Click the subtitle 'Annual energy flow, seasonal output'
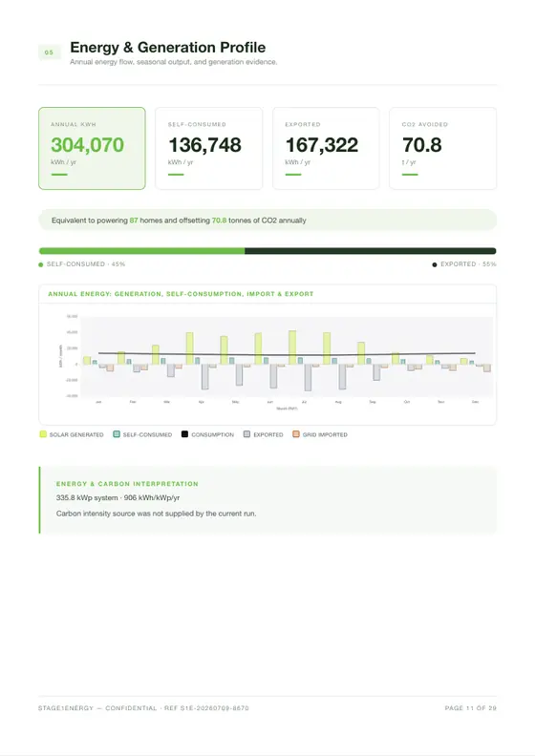This screenshot has height=756, width=535. coord(174,62)
